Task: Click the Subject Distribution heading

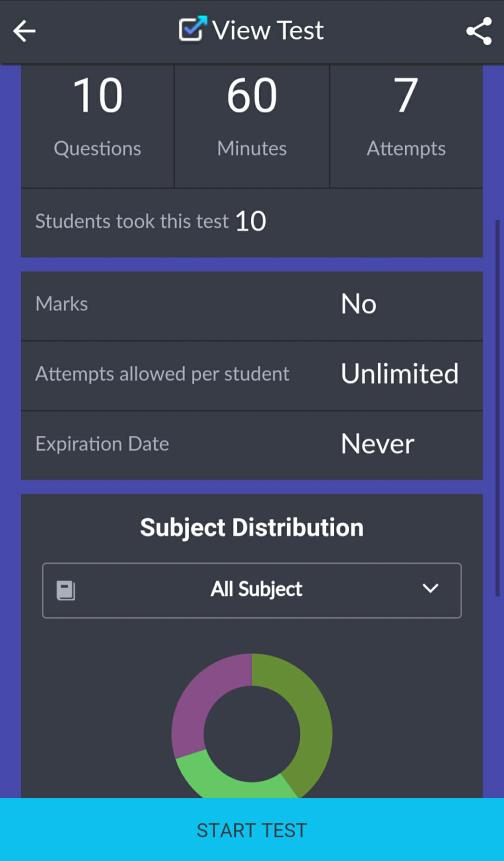Action: pos(252,528)
